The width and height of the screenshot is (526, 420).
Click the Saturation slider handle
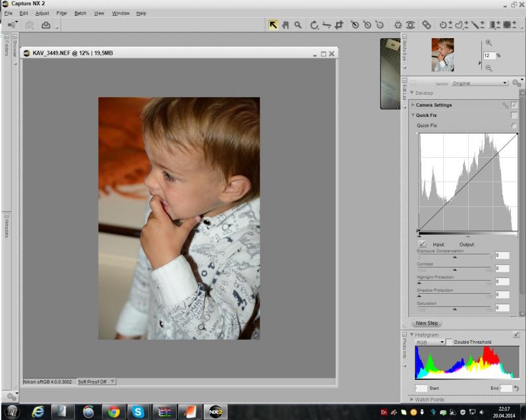454,309
